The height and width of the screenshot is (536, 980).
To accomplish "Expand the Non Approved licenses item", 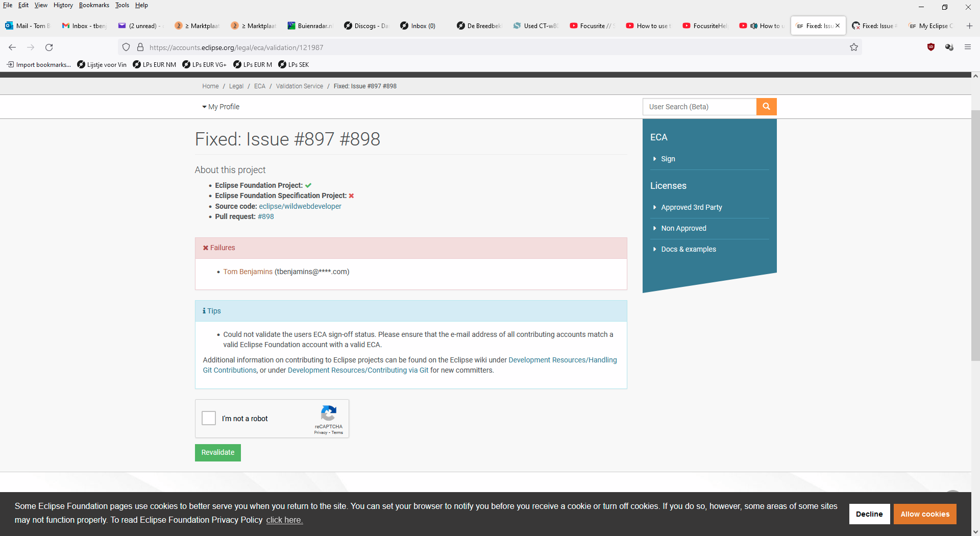I will click(x=683, y=228).
